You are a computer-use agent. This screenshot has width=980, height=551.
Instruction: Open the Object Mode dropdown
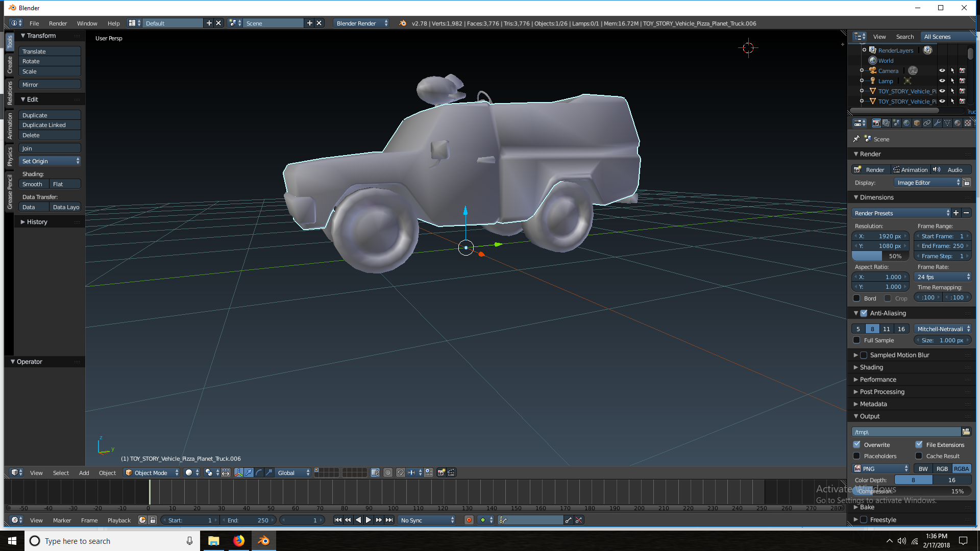click(x=152, y=472)
